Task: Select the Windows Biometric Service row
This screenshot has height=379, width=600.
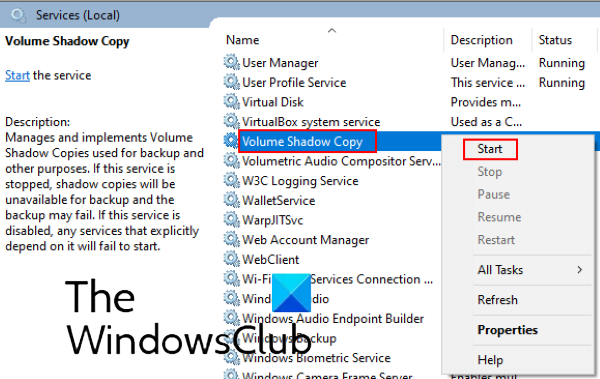Action: [316, 358]
